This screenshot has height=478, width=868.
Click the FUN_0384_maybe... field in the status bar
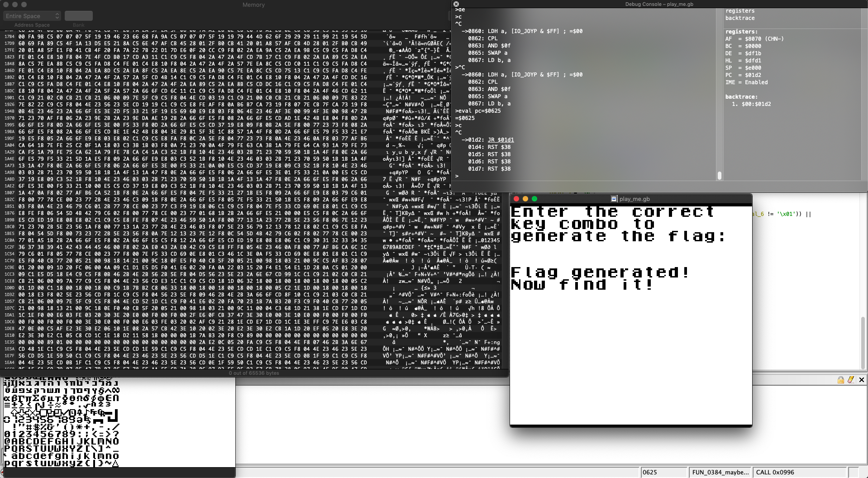coord(720,472)
